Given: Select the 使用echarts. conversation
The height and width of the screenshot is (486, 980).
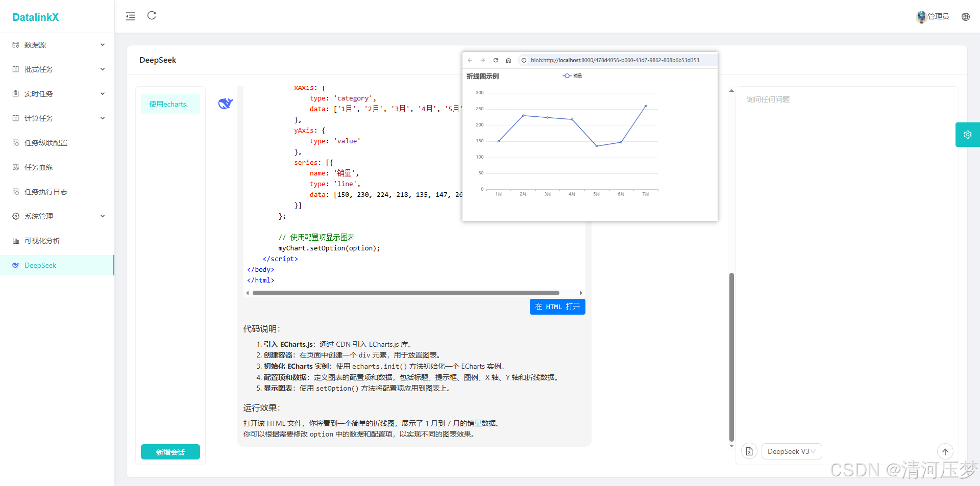Looking at the screenshot, I should point(170,104).
